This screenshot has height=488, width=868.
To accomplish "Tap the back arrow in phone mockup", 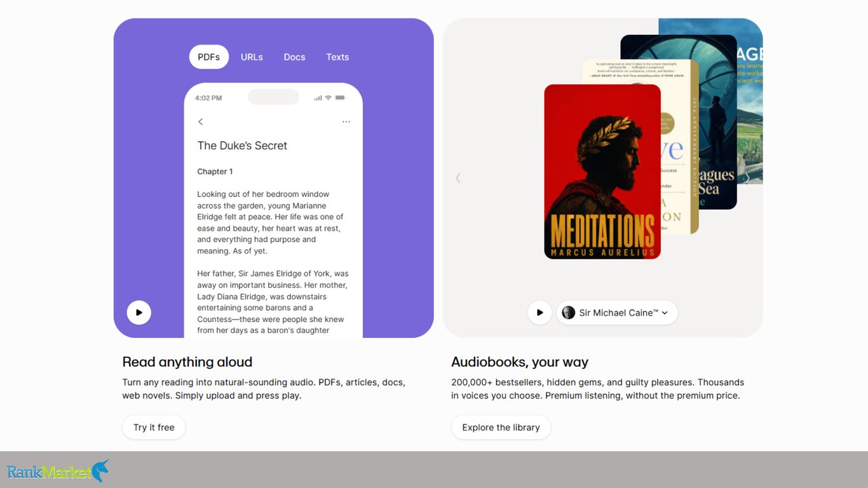I will (x=201, y=121).
